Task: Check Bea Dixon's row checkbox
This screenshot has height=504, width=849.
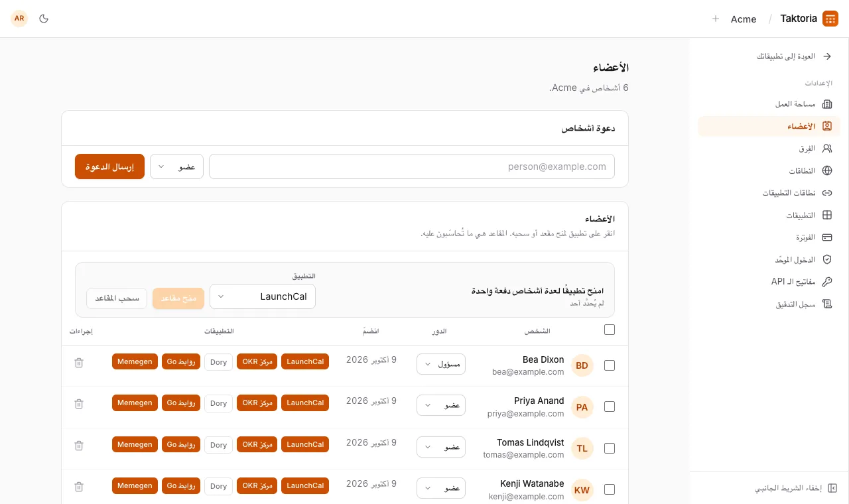Action: click(610, 365)
